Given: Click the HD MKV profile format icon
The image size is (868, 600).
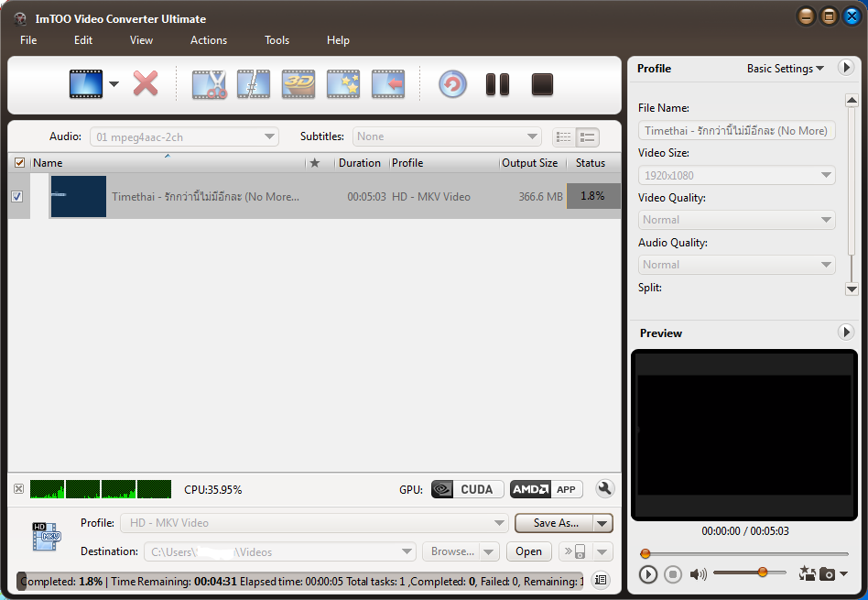Looking at the screenshot, I should (46, 536).
